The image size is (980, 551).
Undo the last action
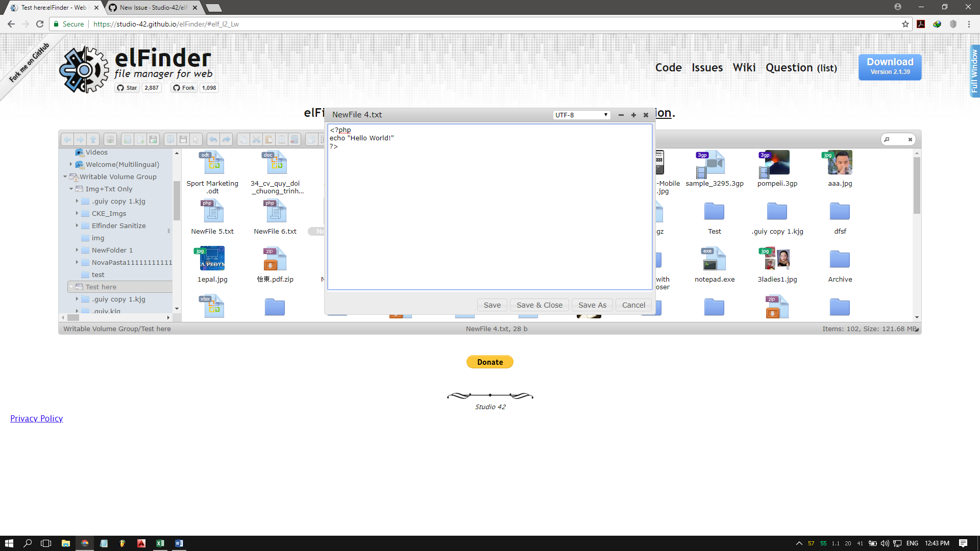[x=213, y=139]
